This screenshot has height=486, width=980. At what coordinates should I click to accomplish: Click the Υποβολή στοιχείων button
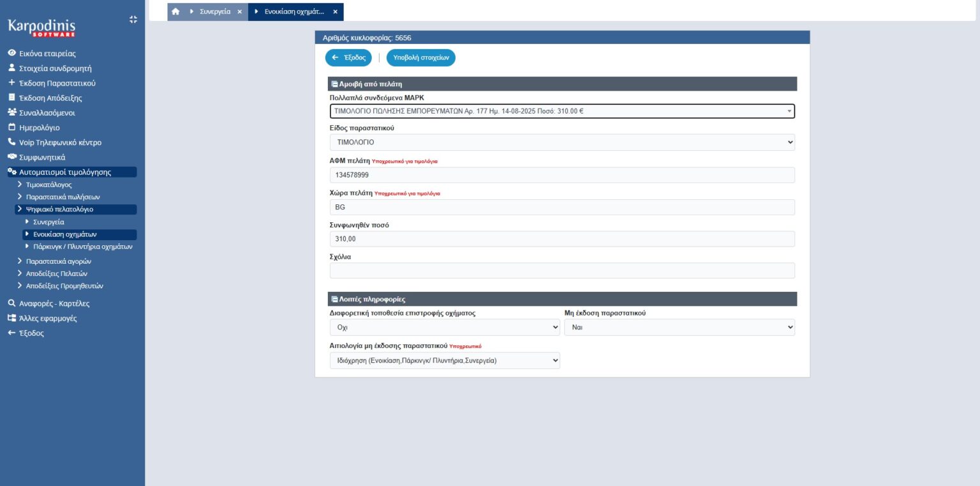click(420, 57)
